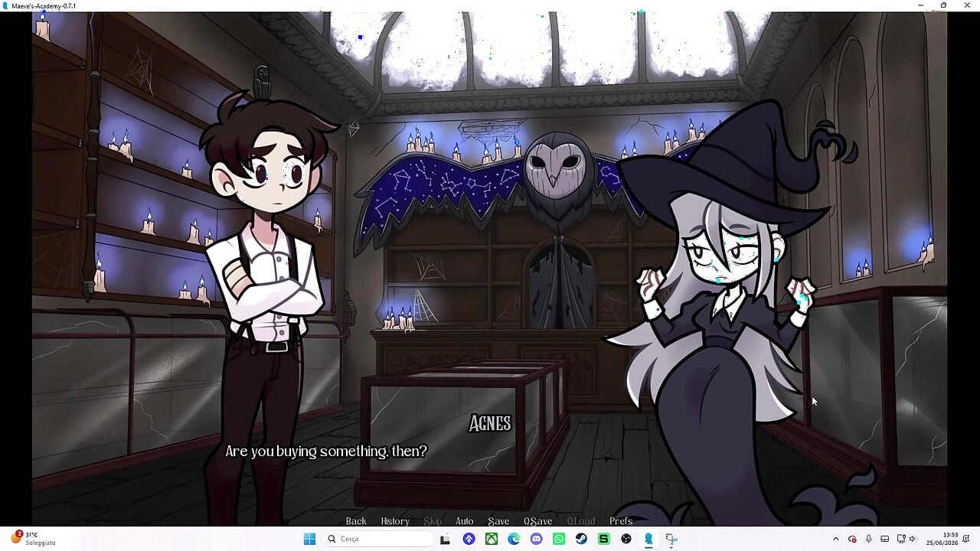Image resolution: width=980 pixels, height=551 pixels.
Task: Close the Maeve's-Academy window
Action: [x=967, y=5]
